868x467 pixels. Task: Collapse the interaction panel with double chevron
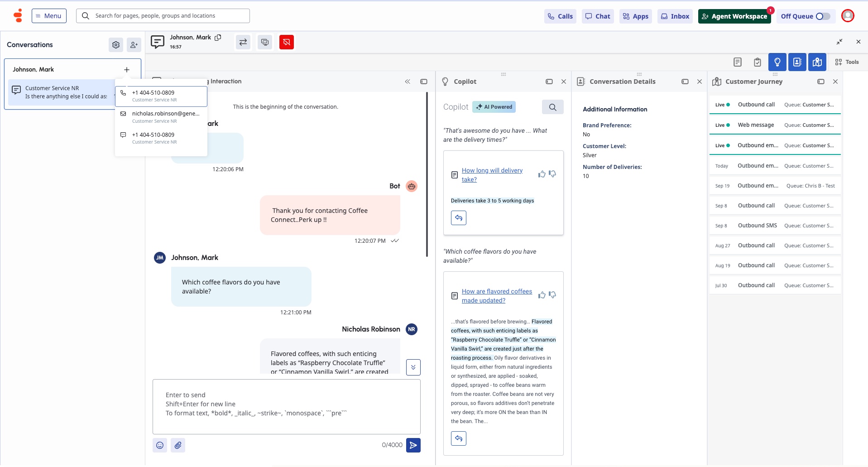coord(408,82)
